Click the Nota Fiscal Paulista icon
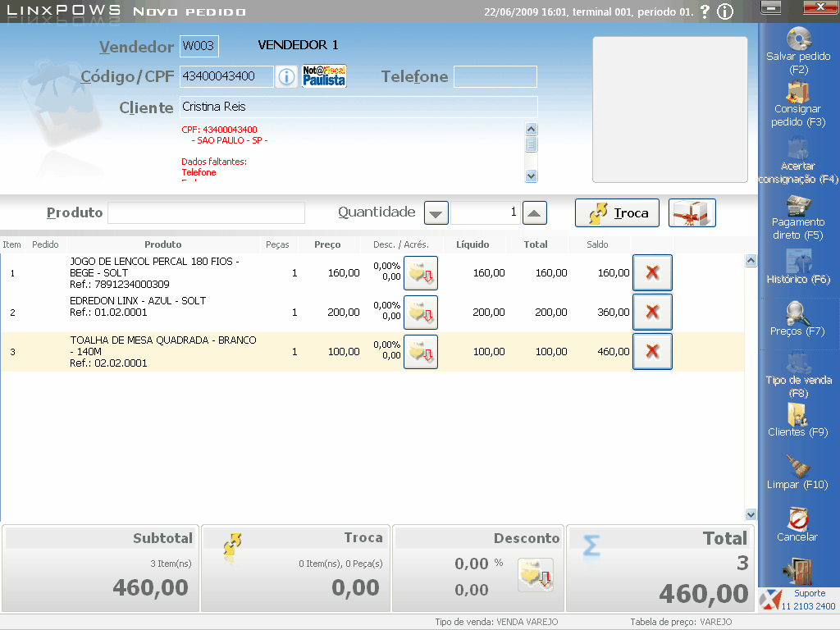840x630 pixels. click(x=324, y=76)
